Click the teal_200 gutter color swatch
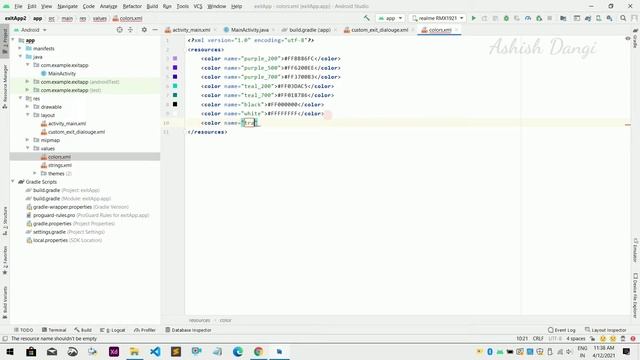640x360 pixels. (x=175, y=86)
